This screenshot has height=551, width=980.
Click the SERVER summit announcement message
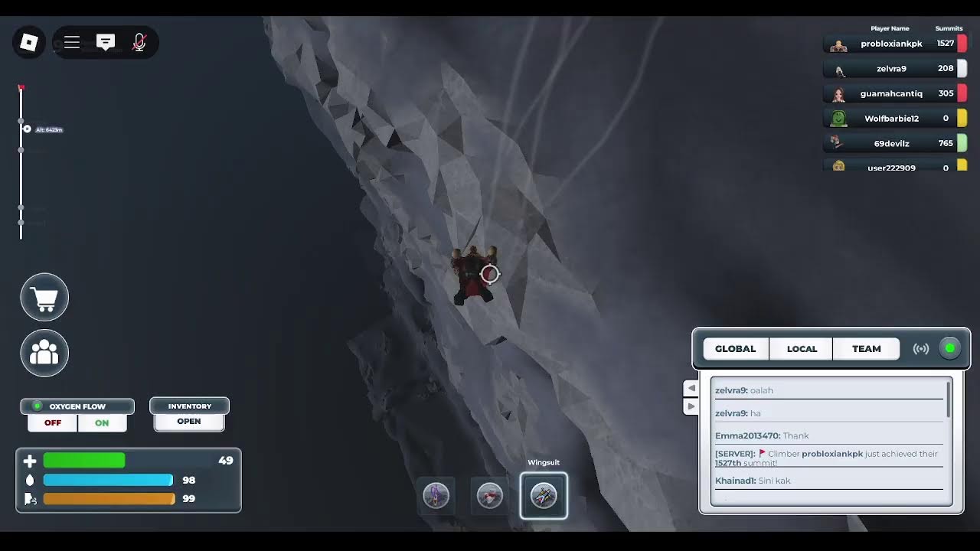[828, 458]
